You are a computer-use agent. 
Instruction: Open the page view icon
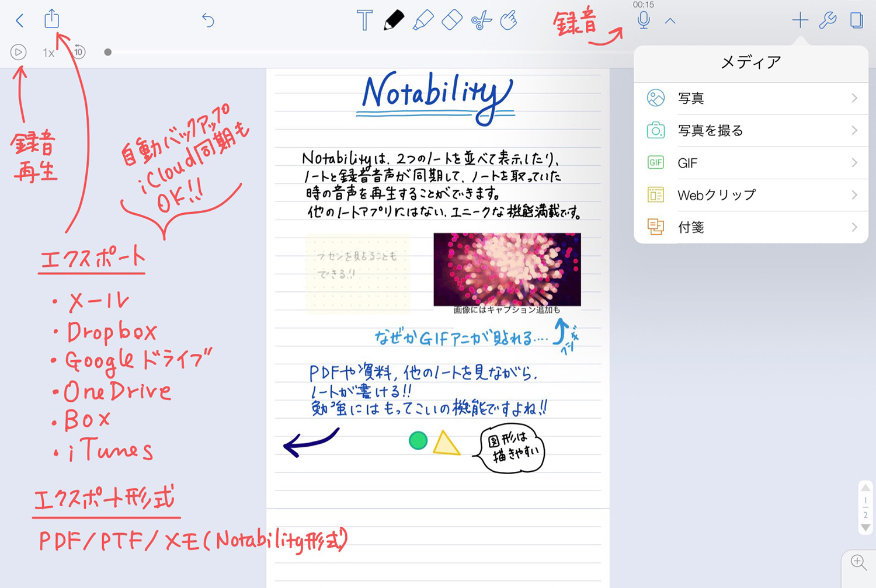[x=856, y=20]
